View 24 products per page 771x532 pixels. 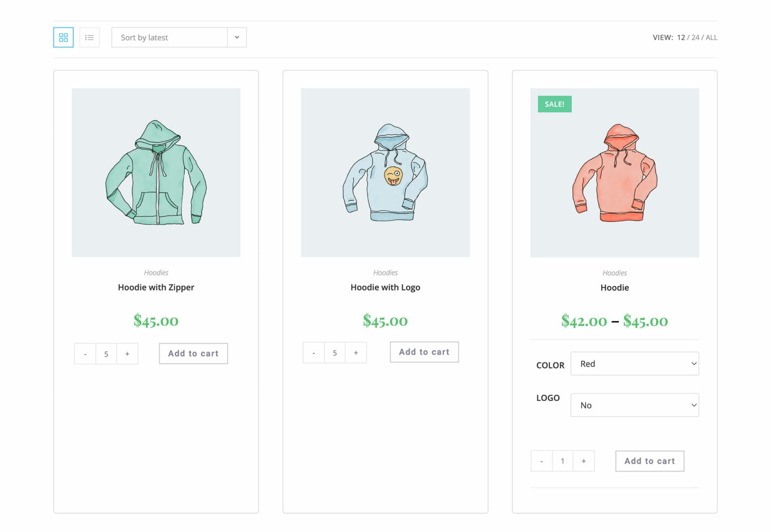coord(695,37)
